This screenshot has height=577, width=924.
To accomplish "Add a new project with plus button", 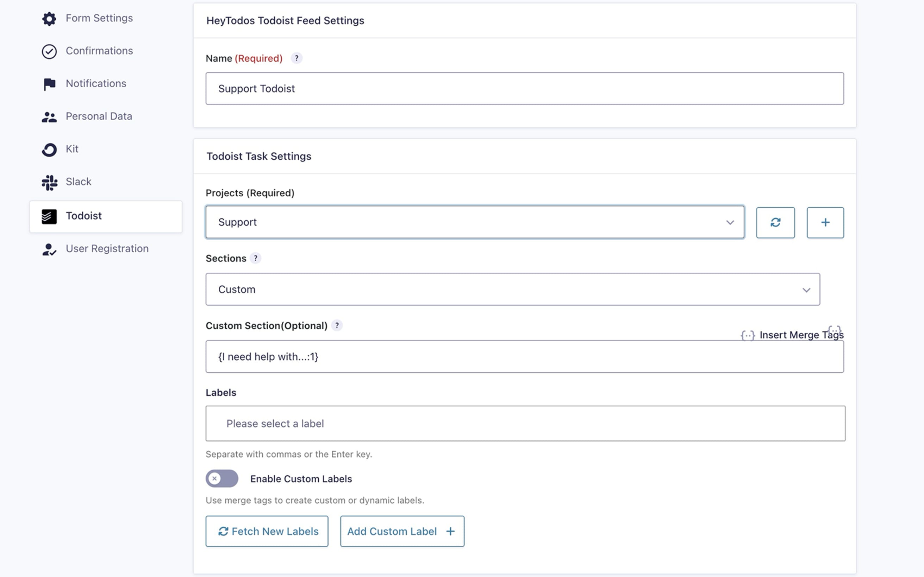I will tap(825, 222).
